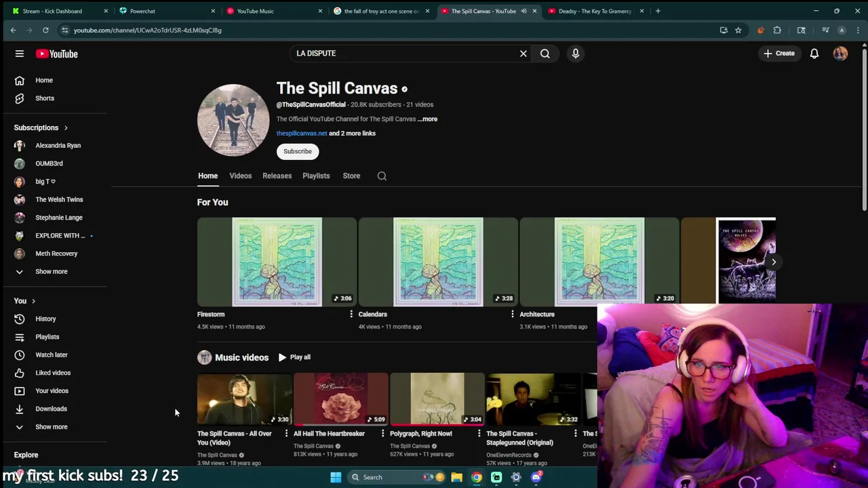Play all Music videos
The height and width of the screenshot is (488, 868).
[294, 357]
